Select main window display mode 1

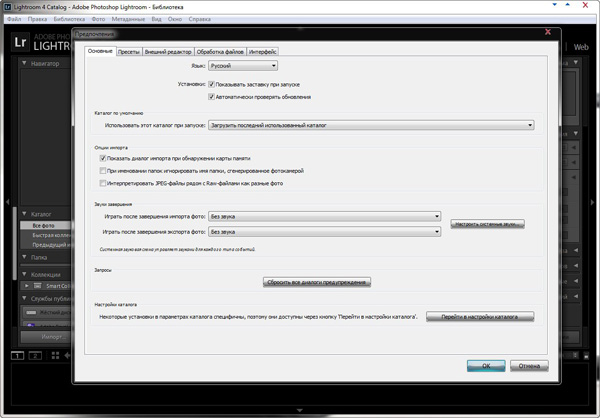click(18, 355)
